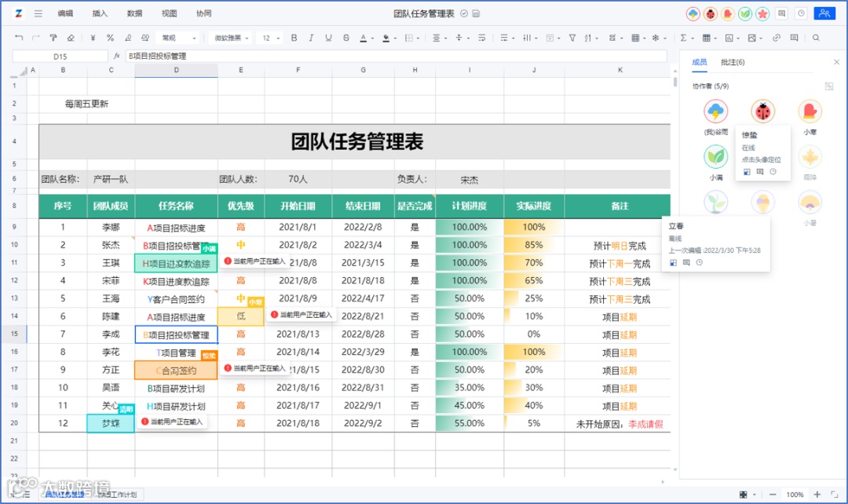
Task: Click the insert link chain icon
Action: click(777, 38)
